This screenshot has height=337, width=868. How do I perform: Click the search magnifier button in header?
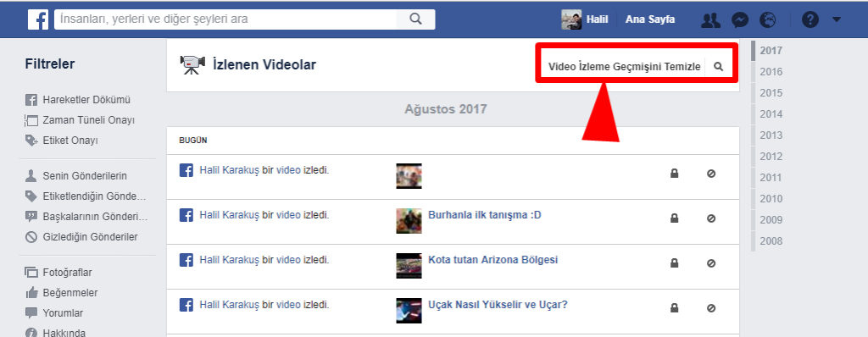415,19
